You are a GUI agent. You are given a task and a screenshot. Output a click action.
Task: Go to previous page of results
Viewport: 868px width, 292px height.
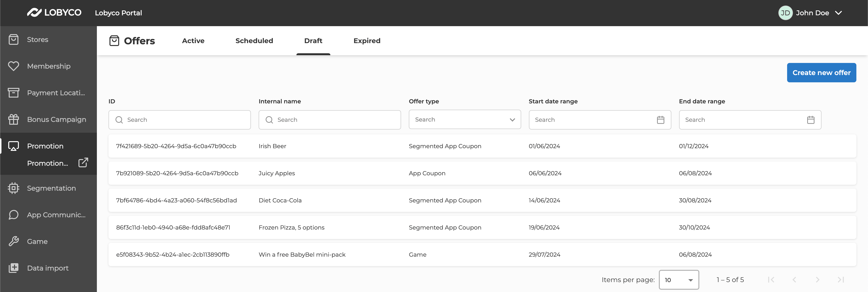(x=794, y=280)
